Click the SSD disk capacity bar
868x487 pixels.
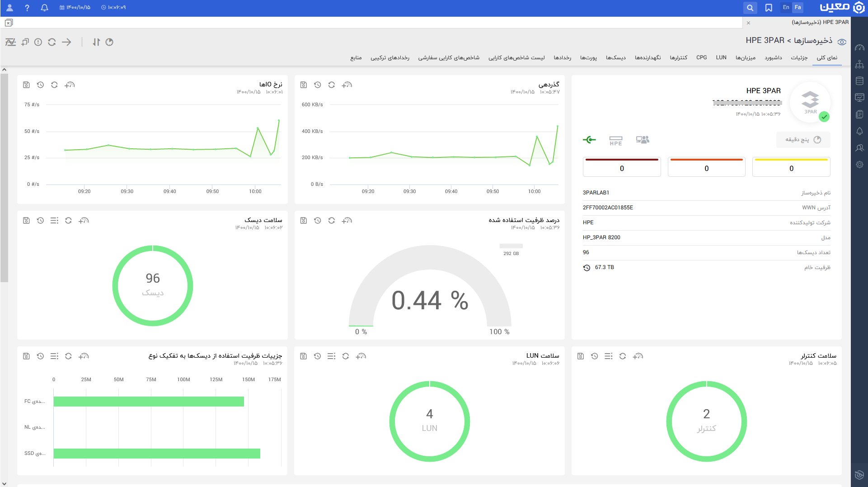point(157,454)
